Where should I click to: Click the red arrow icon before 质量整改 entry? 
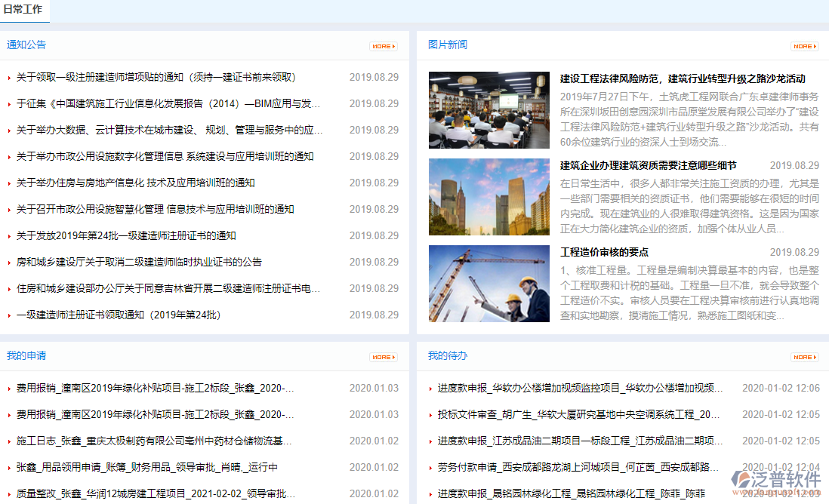(x=10, y=493)
